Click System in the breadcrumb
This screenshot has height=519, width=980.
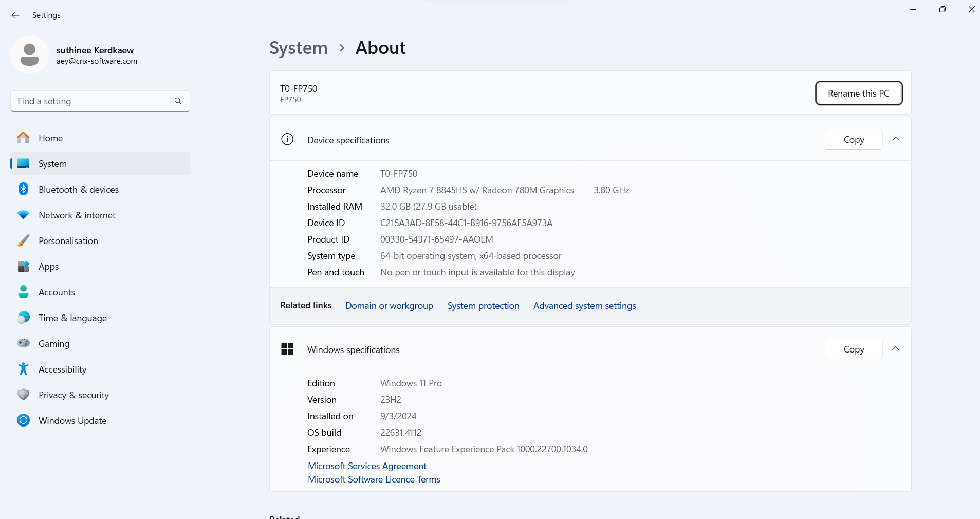coord(299,48)
